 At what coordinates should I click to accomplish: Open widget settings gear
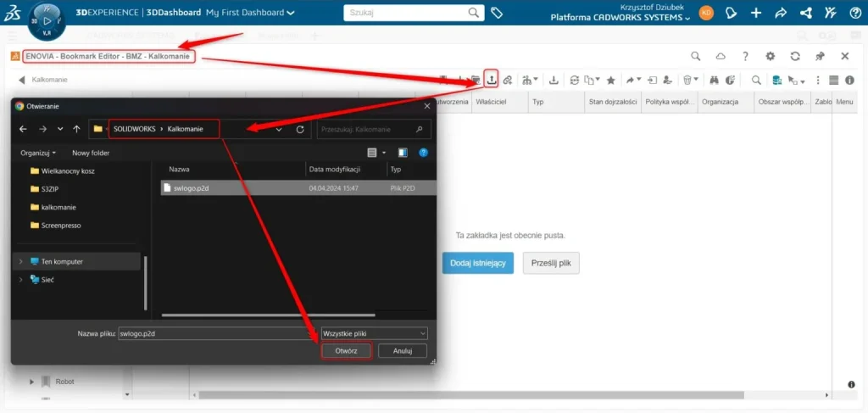[x=770, y=56]
